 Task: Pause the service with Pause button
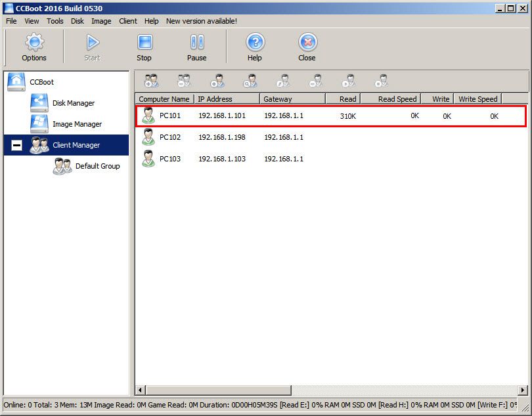(x=197, y=47)
